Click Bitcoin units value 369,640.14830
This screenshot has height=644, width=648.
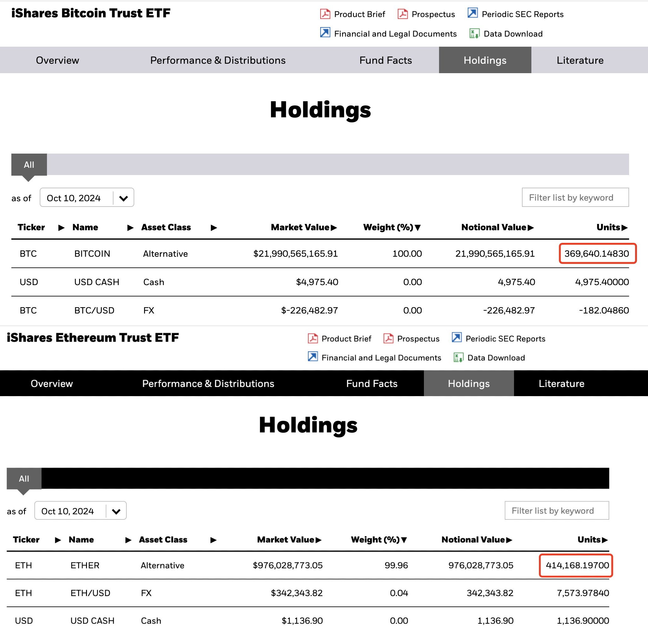(x=596, y=253)
